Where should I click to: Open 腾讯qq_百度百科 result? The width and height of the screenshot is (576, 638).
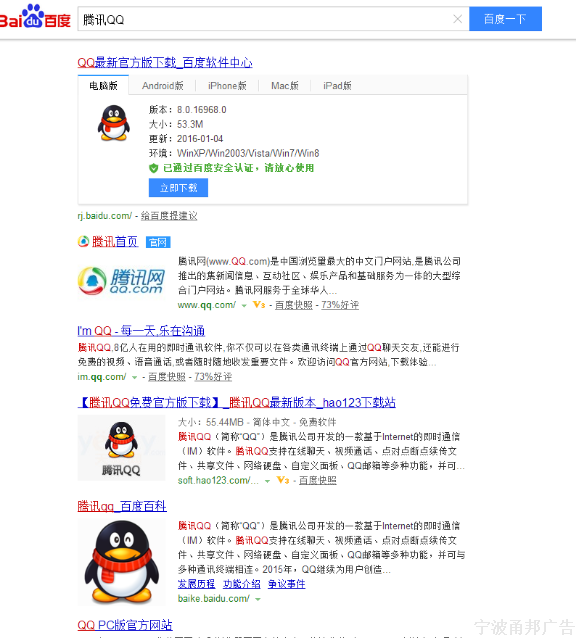122,506
